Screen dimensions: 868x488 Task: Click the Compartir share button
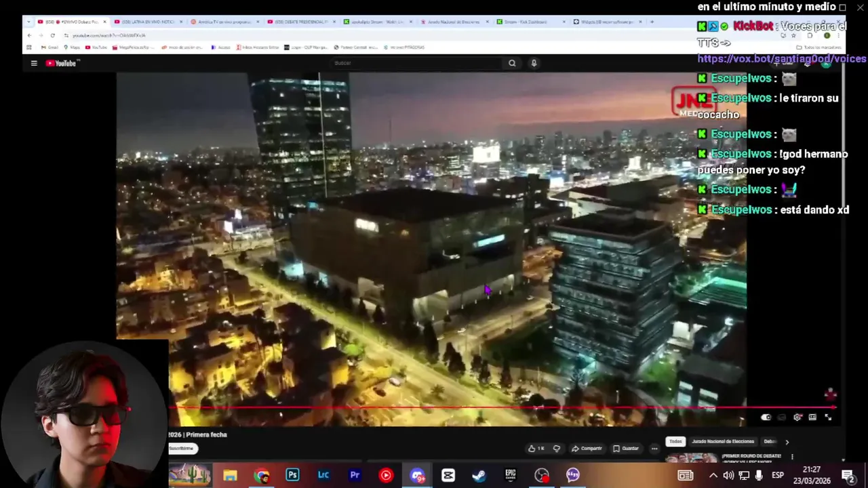[587, 448]
